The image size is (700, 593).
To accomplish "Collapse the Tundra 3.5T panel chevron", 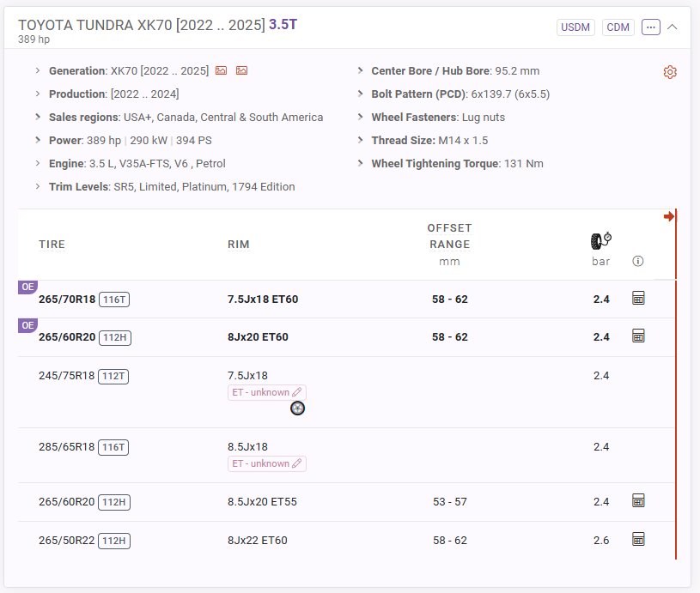I will pos(672,27).
